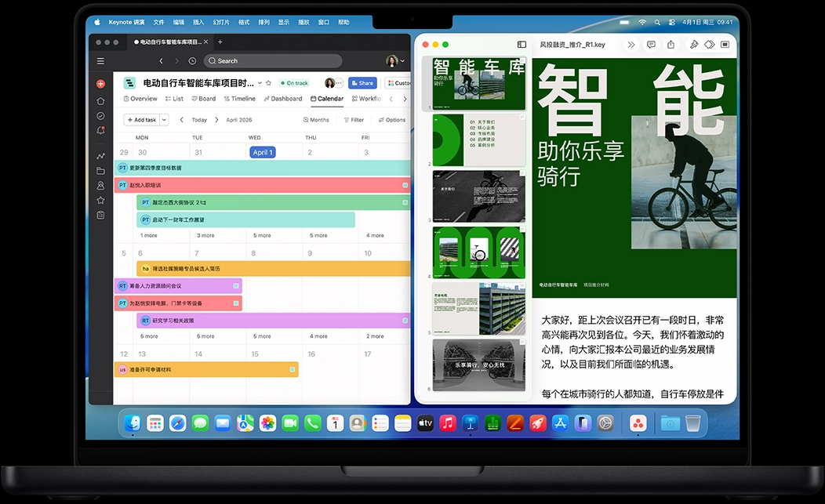Collapse the sidebar with the hamburger icon

click(100, 60)
